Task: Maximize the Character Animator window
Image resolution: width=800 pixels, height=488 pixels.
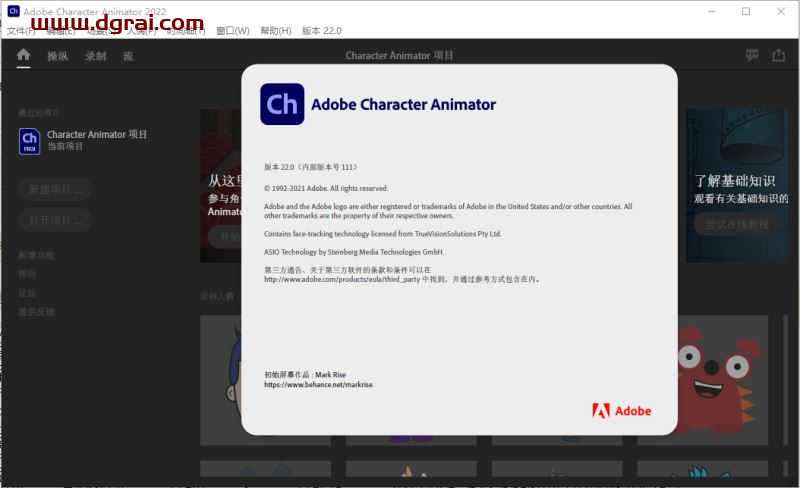Action: tap(746, 11)
